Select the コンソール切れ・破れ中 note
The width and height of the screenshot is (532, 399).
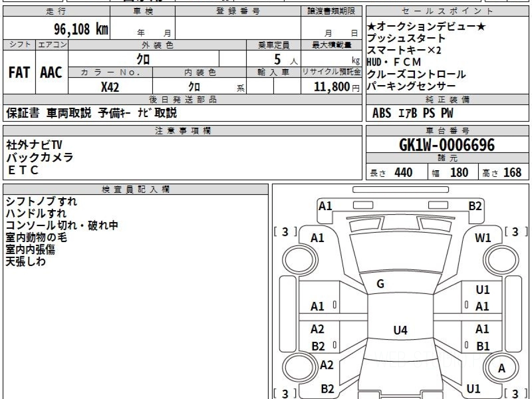click(62, 225)
